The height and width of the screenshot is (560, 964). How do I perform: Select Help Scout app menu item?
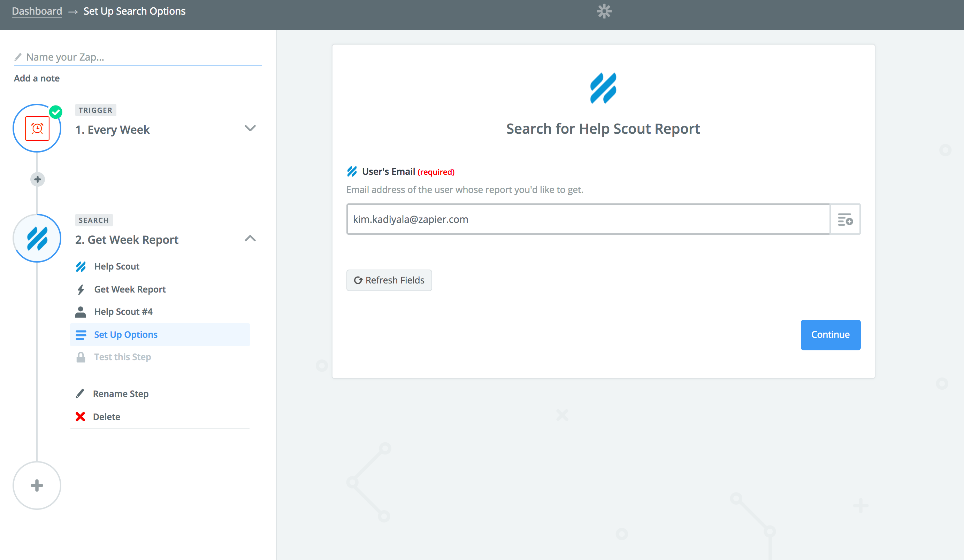160,266
